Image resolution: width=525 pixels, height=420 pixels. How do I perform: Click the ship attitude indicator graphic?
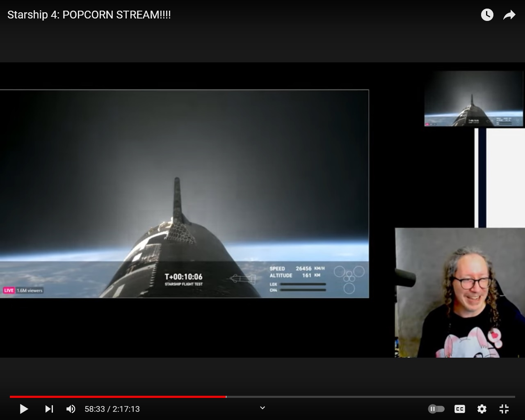coord(243,279)
